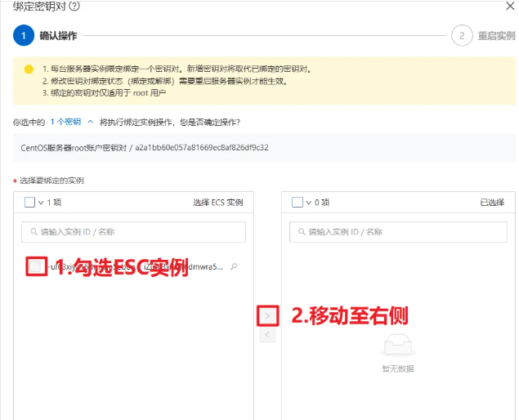The height and width of the screenshot is (420, 519).
Task: Click the left 请输入实例 ID / 名称 search field
Action: 135,232
